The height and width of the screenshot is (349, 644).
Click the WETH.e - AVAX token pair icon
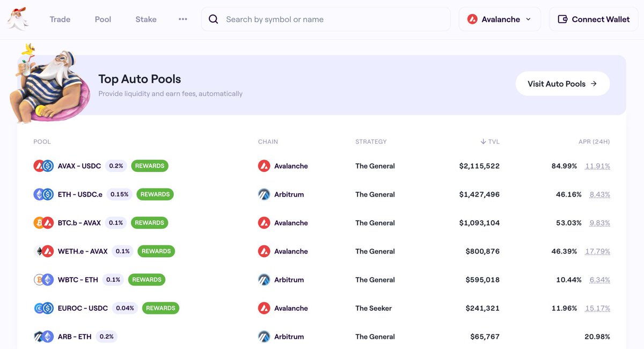[43, 251]
